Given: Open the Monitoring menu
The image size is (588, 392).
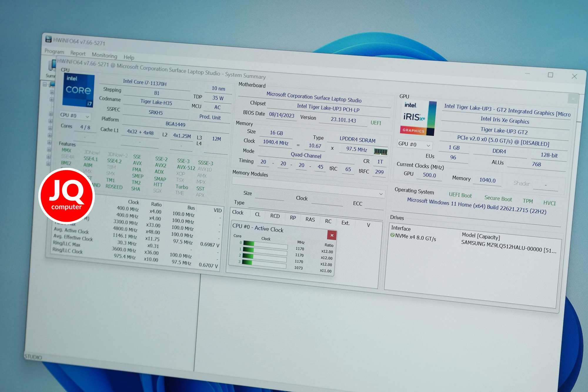Looking at the screenshot, I should 104,55.
